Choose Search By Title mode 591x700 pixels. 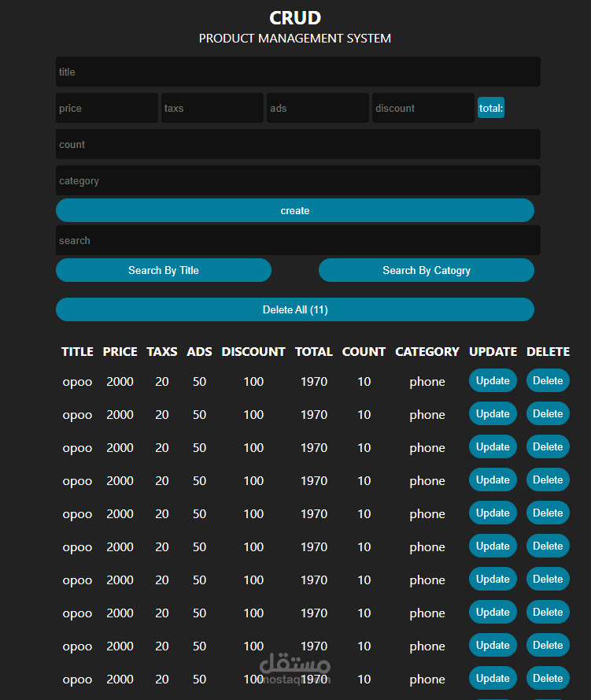163,270
